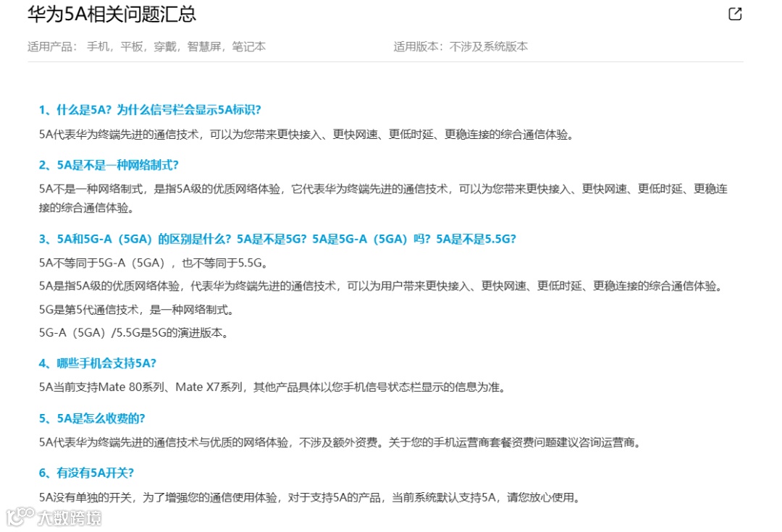This screenshot has width=782, height=532.
Task: Click the 适用产品 line listing 手机、平板
Action: tap(146, 46)
